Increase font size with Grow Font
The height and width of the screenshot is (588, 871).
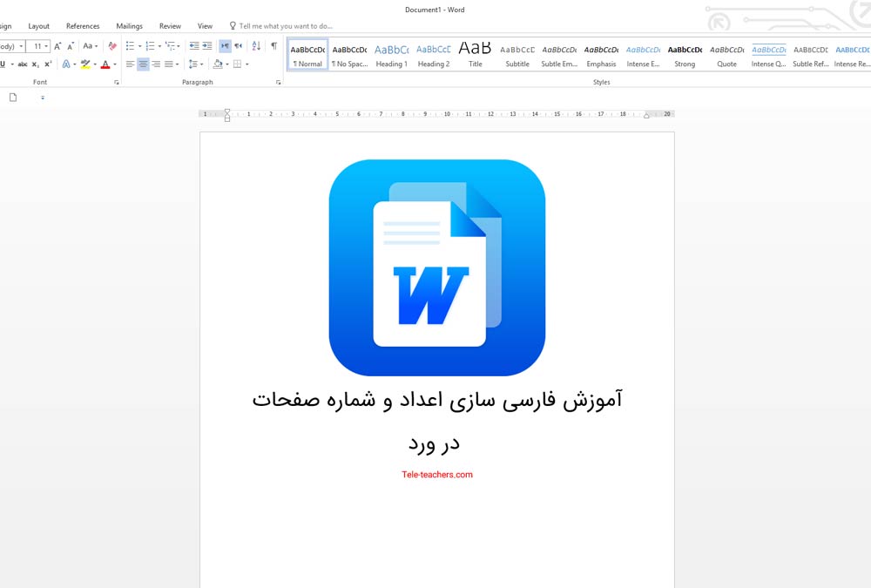tap(57, 46)
